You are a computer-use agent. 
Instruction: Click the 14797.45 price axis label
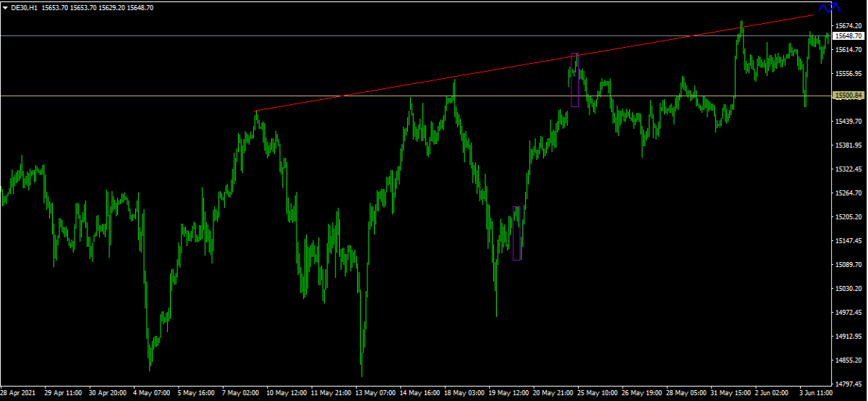848,384
